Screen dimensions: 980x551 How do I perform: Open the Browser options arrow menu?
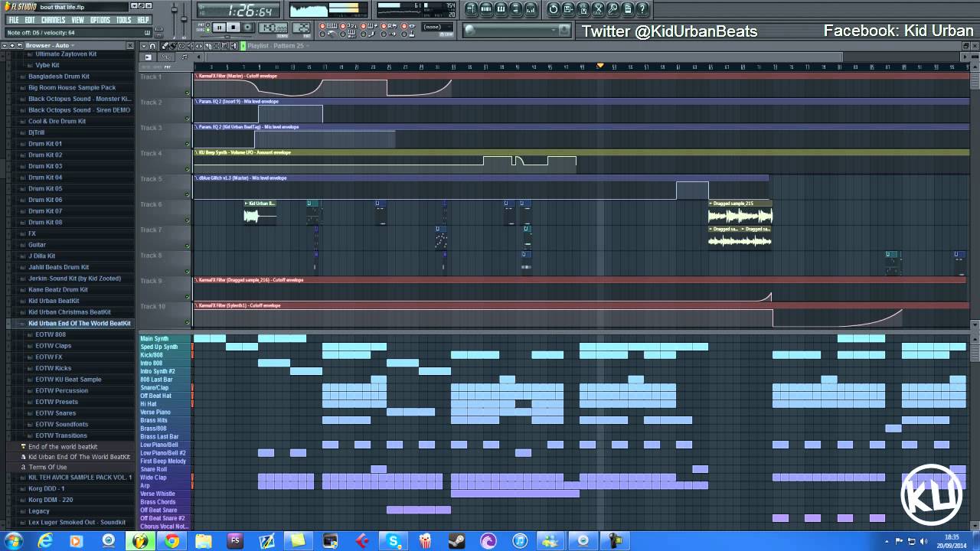[4, 45]
